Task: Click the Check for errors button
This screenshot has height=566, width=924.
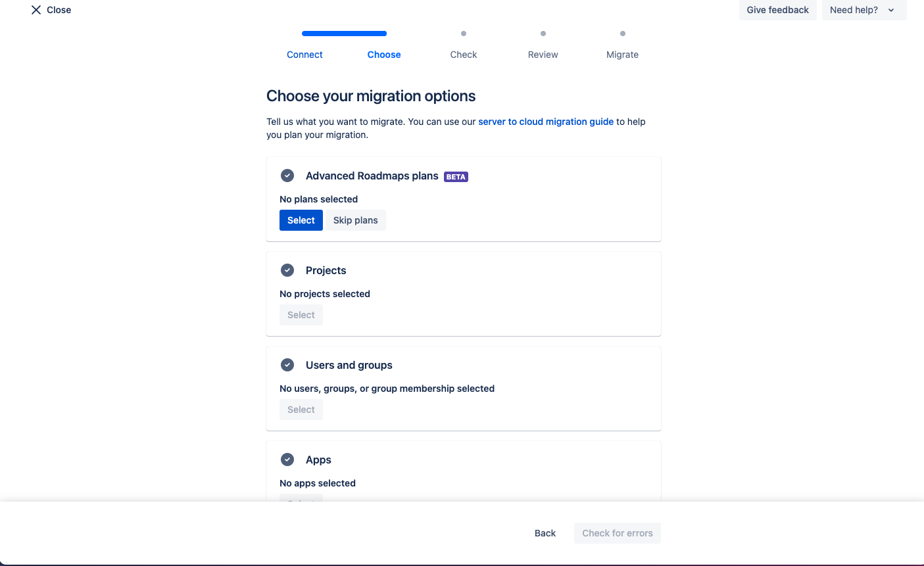Action: point(617,533)
